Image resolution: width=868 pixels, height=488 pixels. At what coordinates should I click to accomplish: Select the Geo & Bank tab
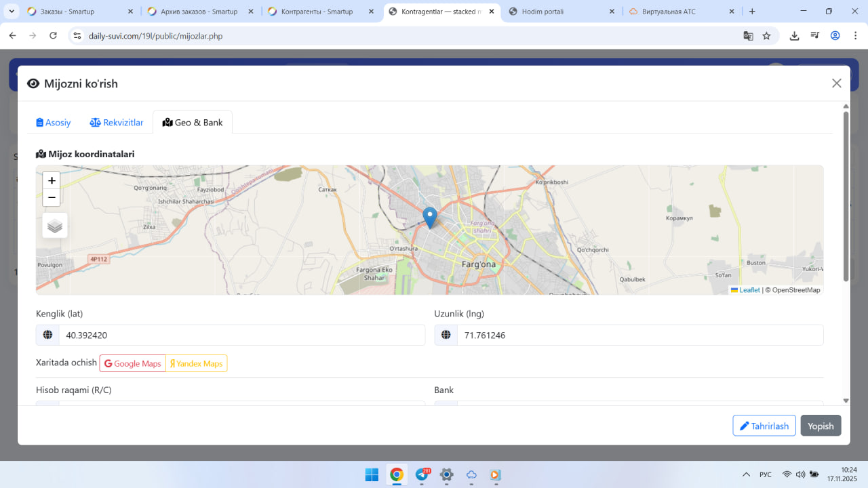click(193, 123)
